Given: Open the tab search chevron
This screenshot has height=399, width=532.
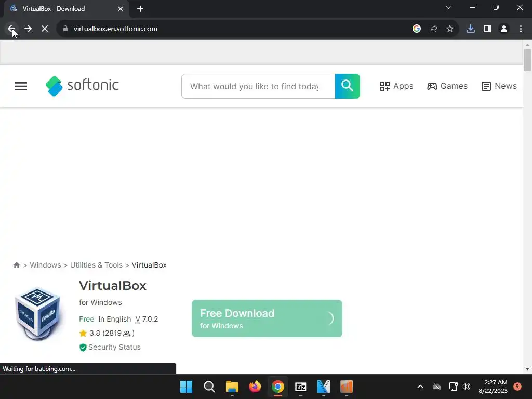Looking at the screenshot, I should [x=448, y=7].
